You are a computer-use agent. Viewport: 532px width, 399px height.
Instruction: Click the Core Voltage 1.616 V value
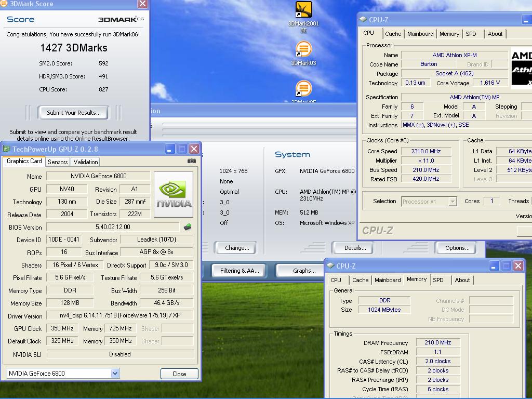(x=489, y=83)
